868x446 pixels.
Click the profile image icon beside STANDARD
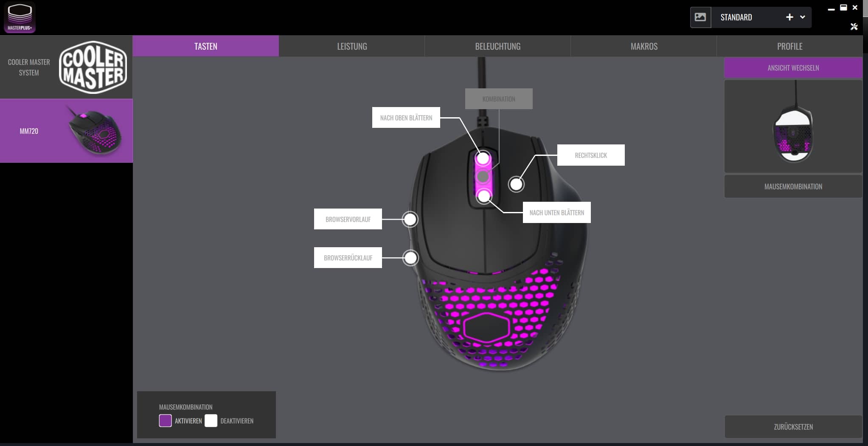[700, 17]
